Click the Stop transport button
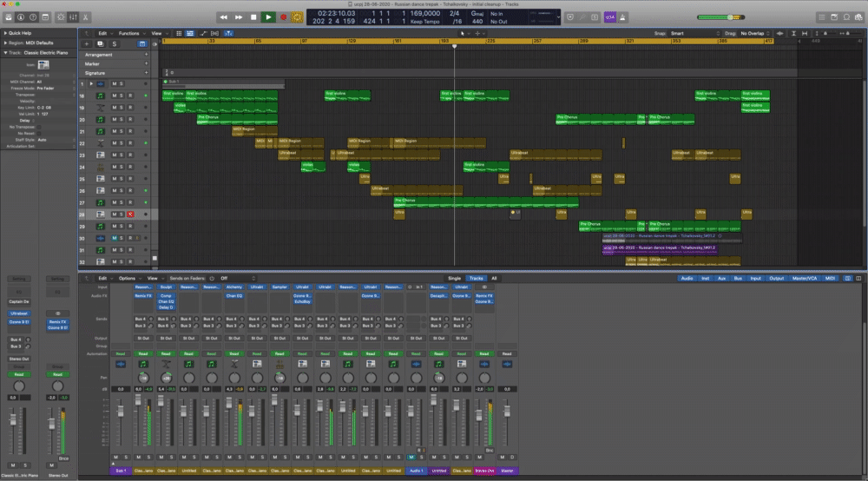The width and height of the screenshot is (868, 481). pos(253,16)
